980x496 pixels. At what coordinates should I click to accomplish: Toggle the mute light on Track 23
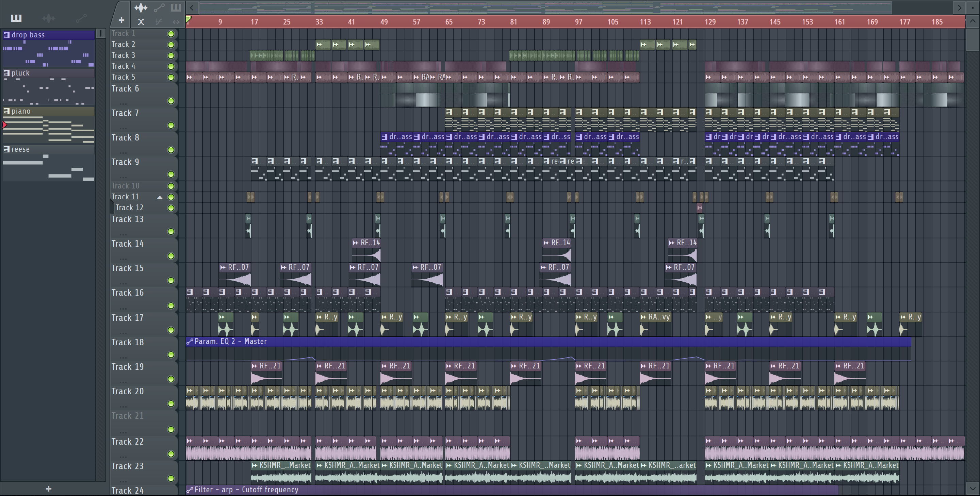pyautogui.click(x=171, y=478)
